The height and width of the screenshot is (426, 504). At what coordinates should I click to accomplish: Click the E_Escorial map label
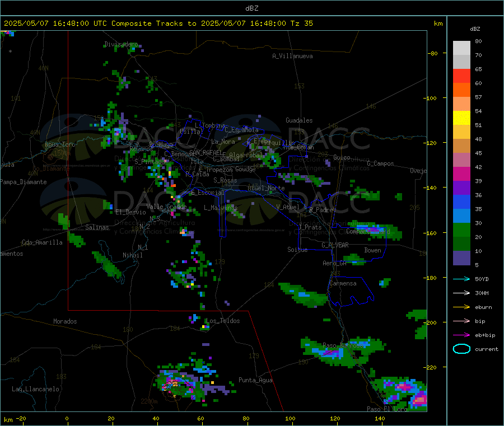coord(208,193)
